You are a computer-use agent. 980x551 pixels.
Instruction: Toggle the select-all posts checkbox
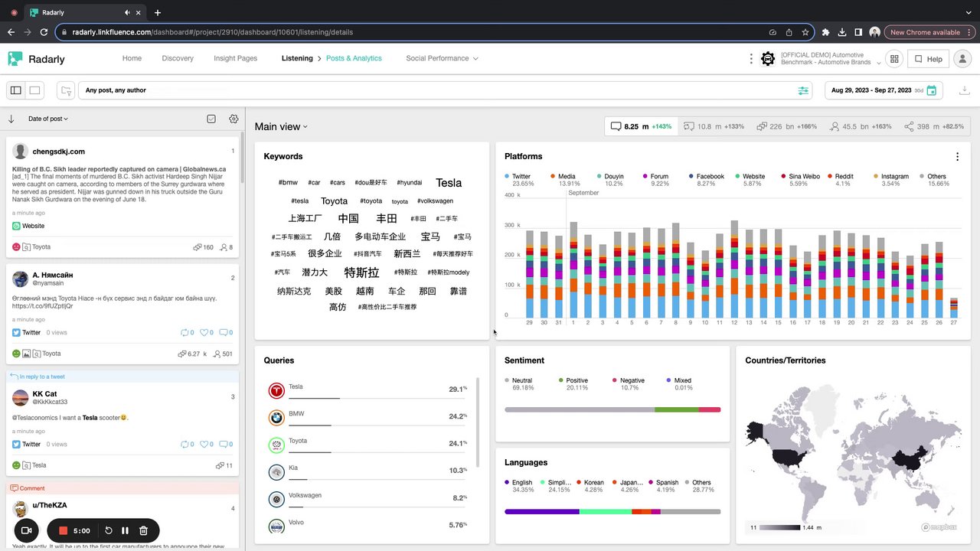coord(212,119)
